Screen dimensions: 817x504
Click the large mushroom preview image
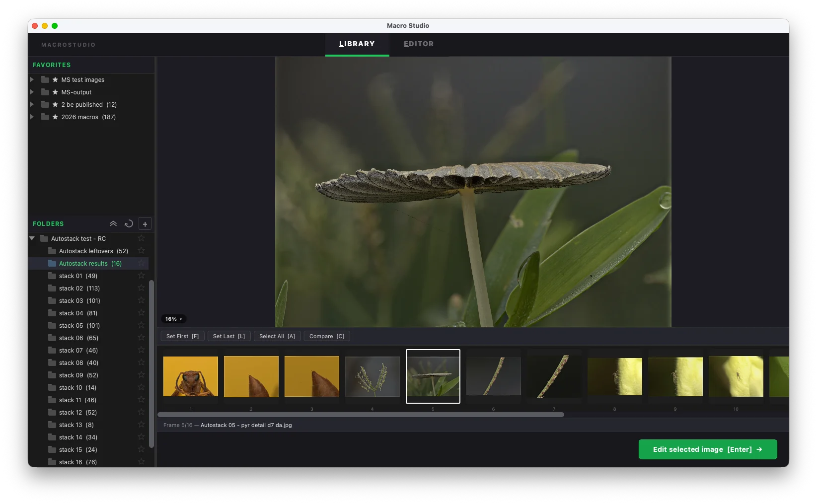(x=473, y=192)
